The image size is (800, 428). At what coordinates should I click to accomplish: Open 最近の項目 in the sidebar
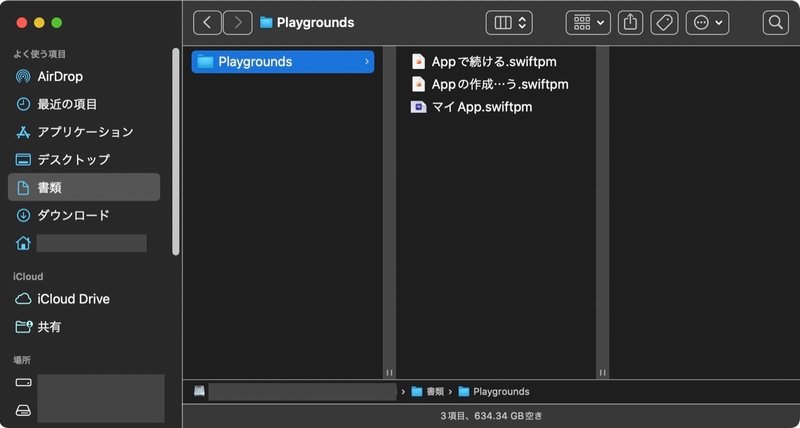pos(84,104)
